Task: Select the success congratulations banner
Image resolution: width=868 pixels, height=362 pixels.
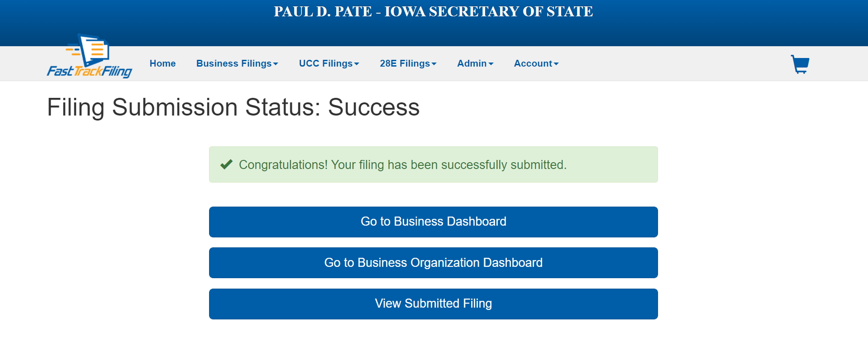Action: click(433, 164)
